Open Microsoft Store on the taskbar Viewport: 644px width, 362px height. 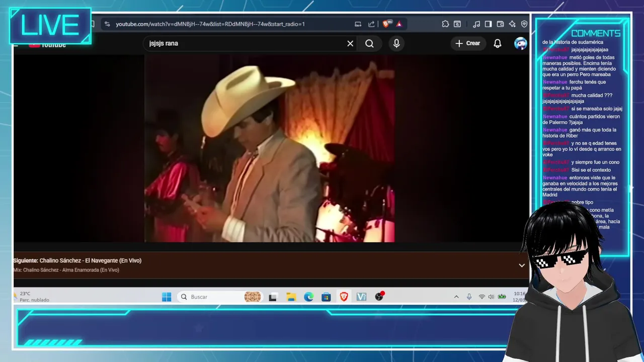(x=326, y=297)
